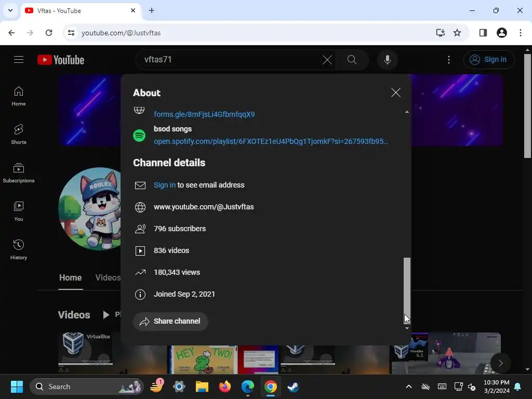Click the www.youtube.com/@Justvftas text
The height and width of the screenshot is (399, 532).
coord(204,207)
